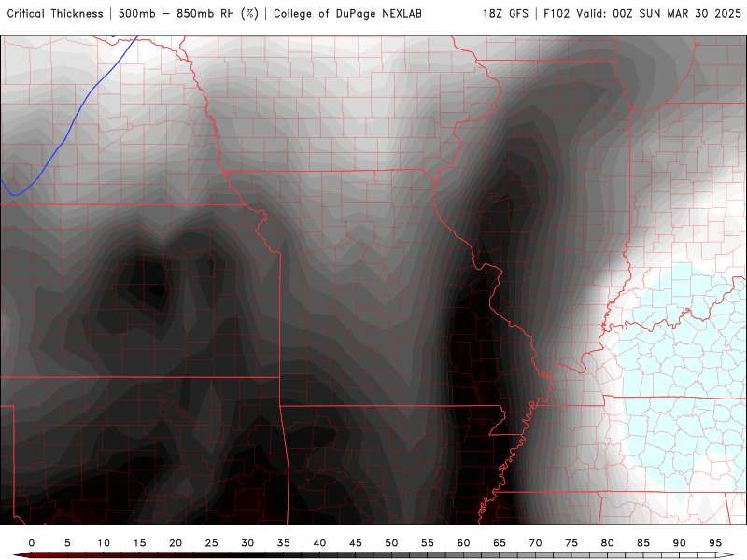Image resolution: width=747 pixels, height=560 pixels.
Task: Click the "80" color bar number
Action: 608,543
